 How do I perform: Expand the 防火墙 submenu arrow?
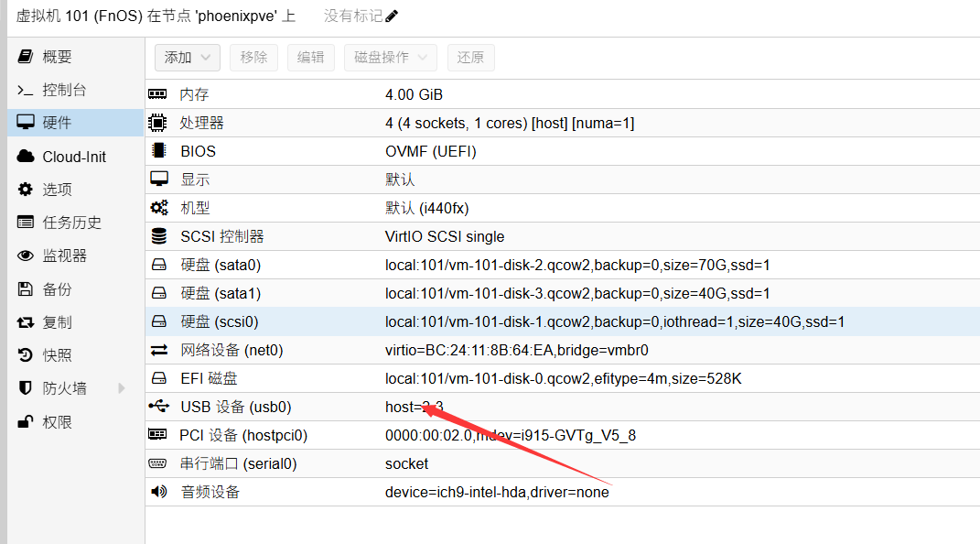tap(121, 388)
